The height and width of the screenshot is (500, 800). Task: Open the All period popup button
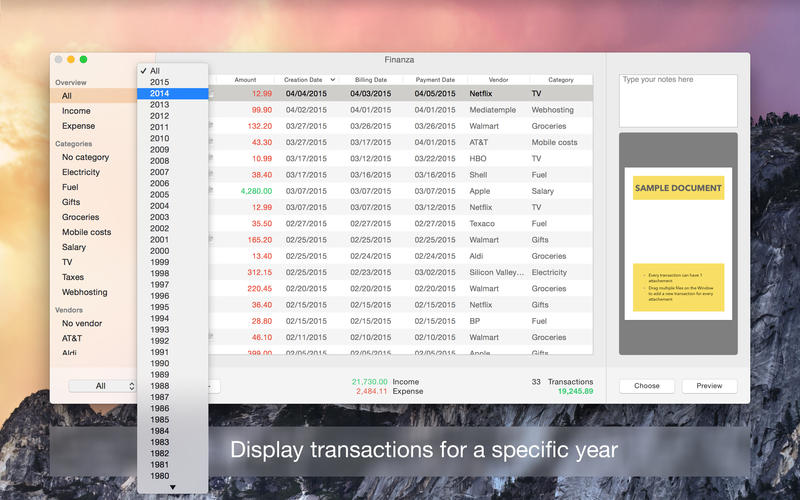click(x=103, y=386)
